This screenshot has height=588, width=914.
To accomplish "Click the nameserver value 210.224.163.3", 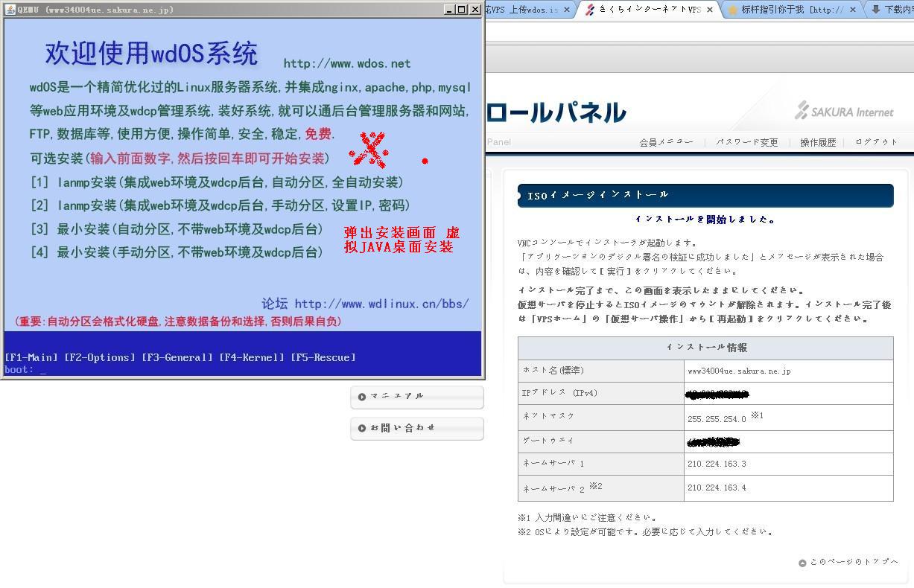I will pos(717,464).
